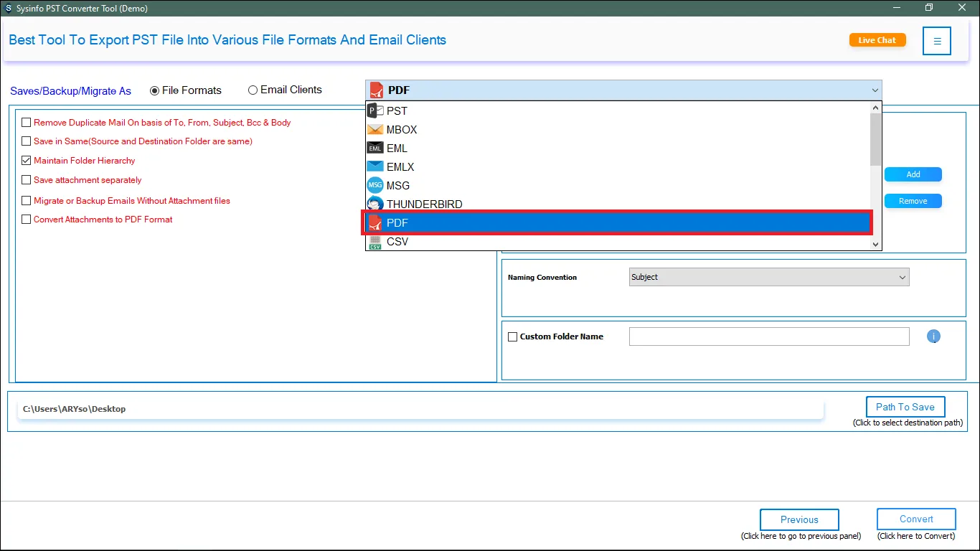Enable Remove Duplicate Mail checkbox
Screen dimensions: 980x551
(27, 123)
